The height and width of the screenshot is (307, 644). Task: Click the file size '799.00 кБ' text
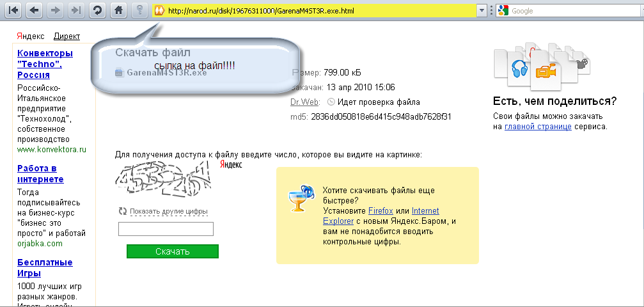(343, 73)
